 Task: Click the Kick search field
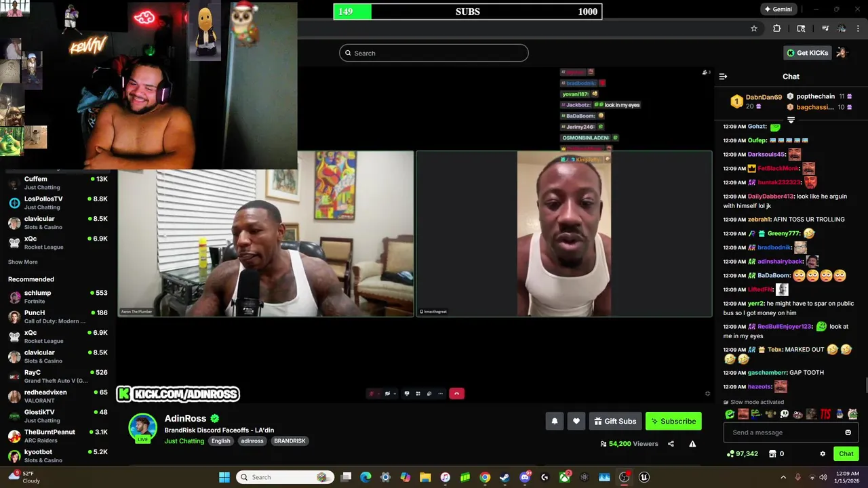[x=434, y=53]
